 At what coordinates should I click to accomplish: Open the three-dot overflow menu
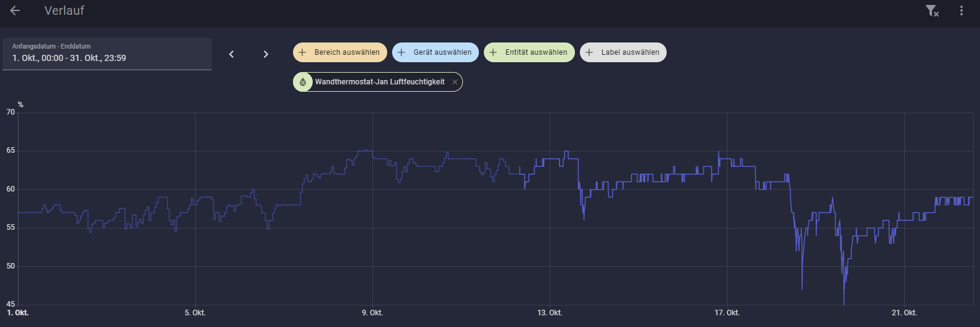click(x=962, y=10)
